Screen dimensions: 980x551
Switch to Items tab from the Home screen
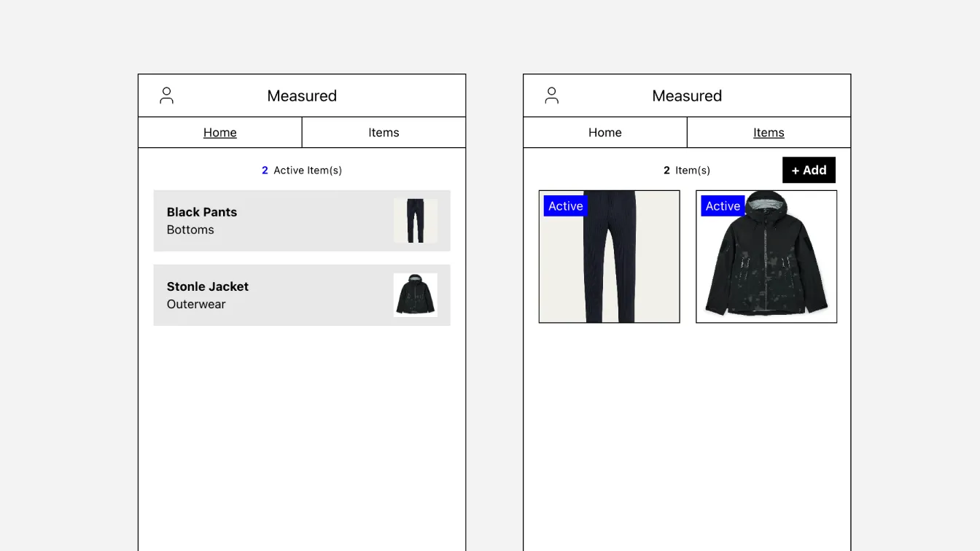click(384, 133)
